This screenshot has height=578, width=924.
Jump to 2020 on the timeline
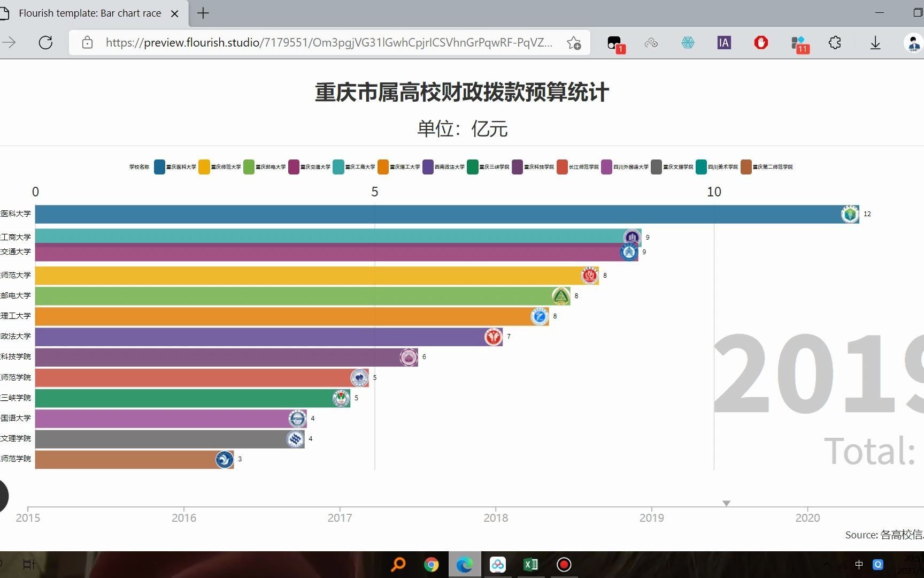pos(807,518)
